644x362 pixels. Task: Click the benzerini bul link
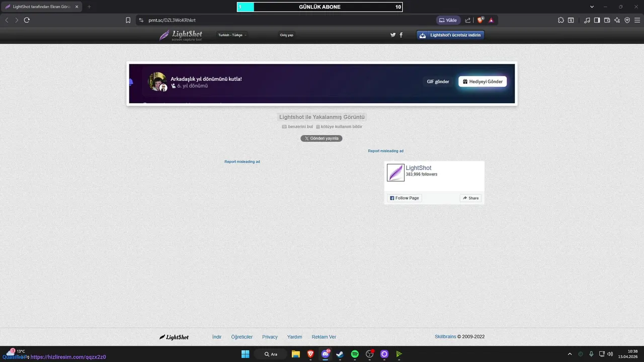click(x=297, y=127)
